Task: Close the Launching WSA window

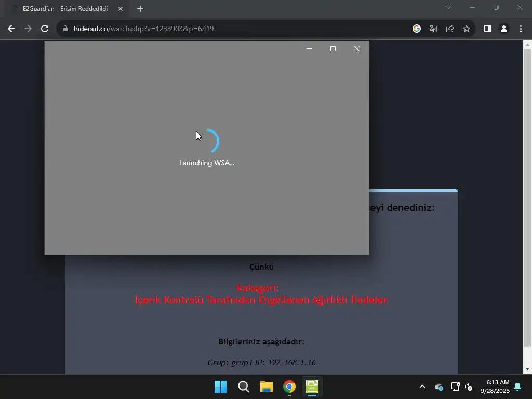Action: [357, 49]
